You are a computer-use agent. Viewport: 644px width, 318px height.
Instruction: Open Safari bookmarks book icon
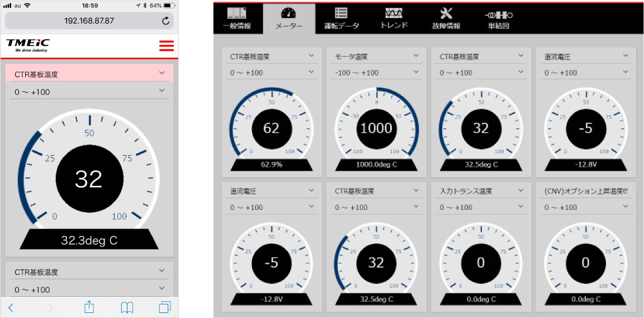127,307
